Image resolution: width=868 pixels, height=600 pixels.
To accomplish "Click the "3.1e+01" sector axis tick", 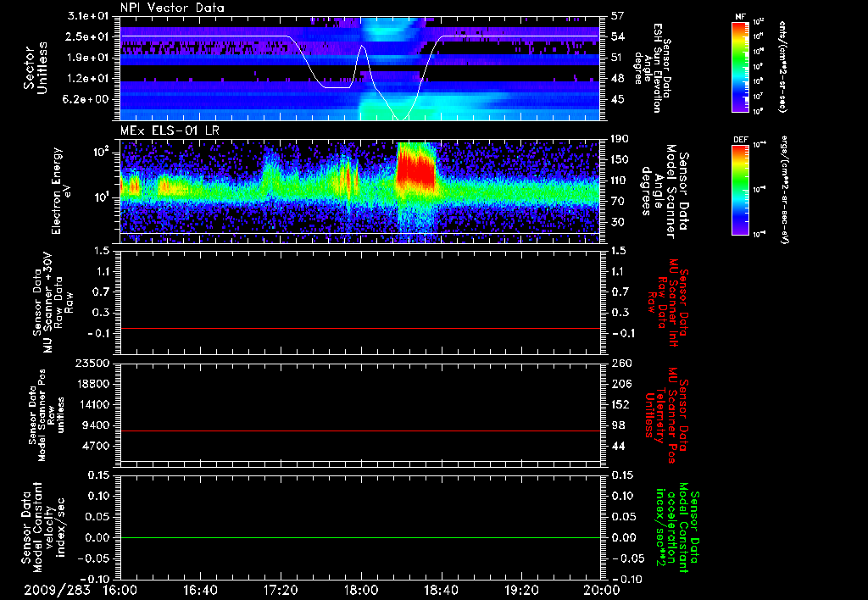I will click(x=87, y=16).
